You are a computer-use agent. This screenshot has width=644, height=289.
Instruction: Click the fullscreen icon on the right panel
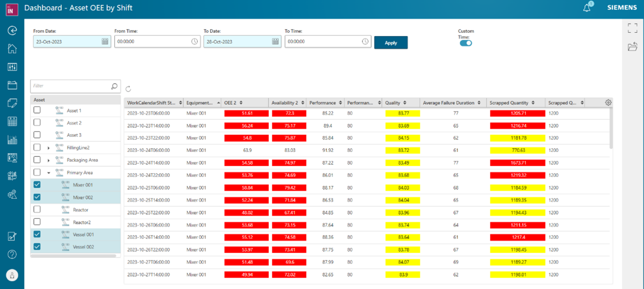(633, 28)
